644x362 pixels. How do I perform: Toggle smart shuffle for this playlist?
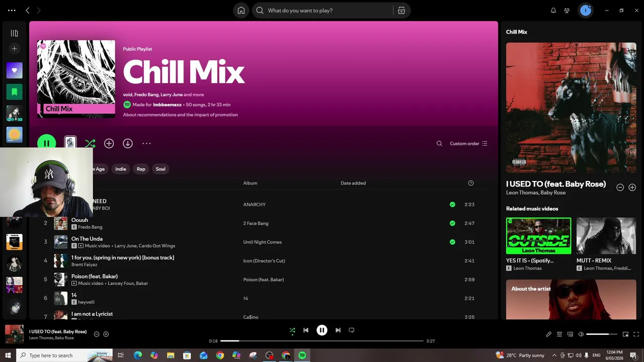(x=90, y=143)
